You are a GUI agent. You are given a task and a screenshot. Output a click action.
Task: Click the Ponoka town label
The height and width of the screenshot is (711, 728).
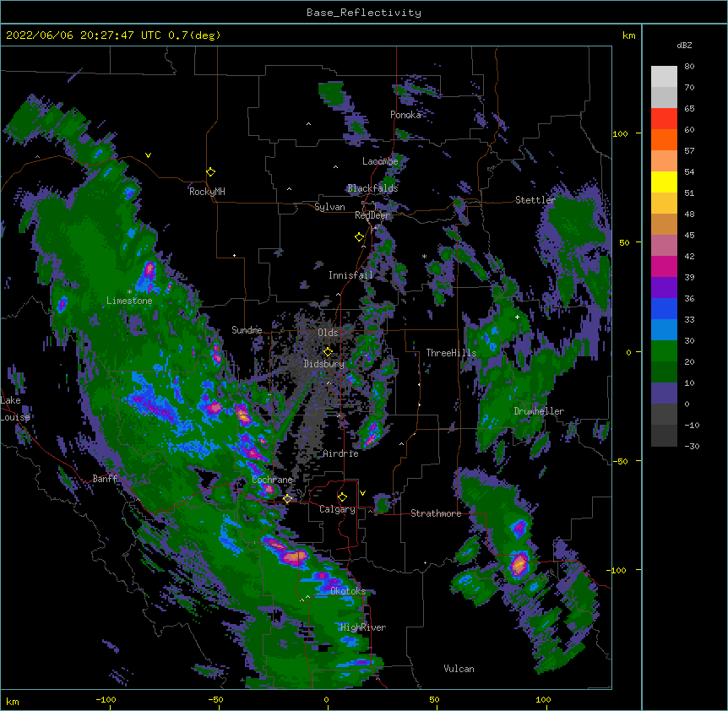click(x=405, y=115)
